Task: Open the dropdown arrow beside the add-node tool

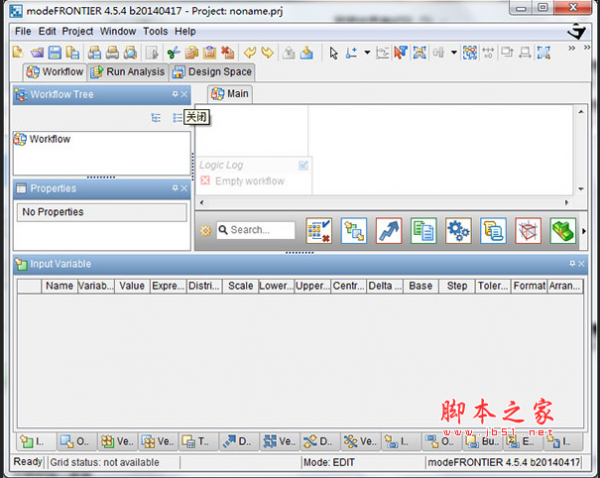Action: [367, 52]
